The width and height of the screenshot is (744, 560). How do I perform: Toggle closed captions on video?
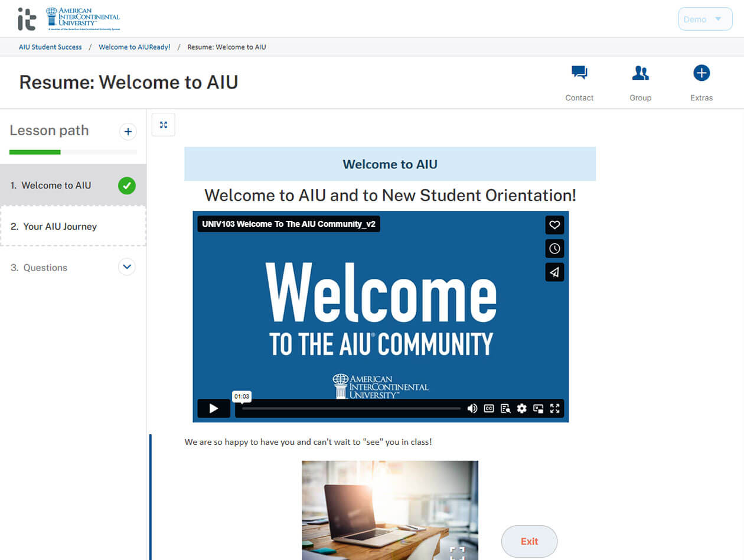pos(489,408)
